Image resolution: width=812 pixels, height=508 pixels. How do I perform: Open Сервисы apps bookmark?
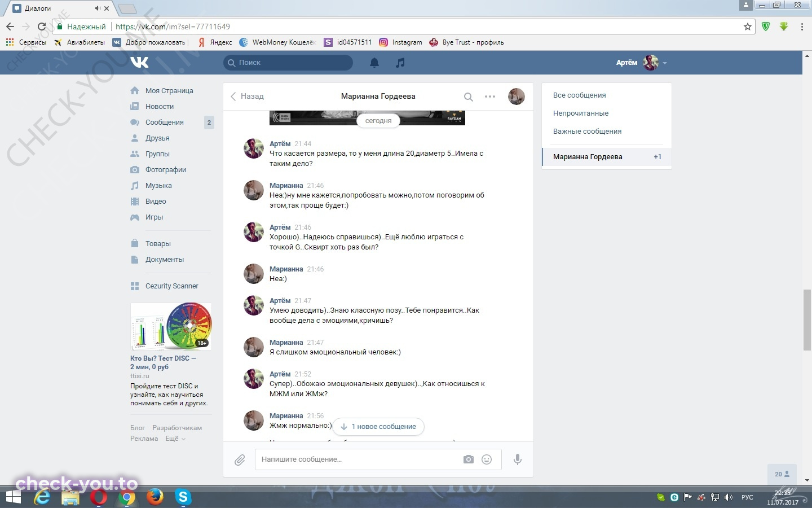26,42
